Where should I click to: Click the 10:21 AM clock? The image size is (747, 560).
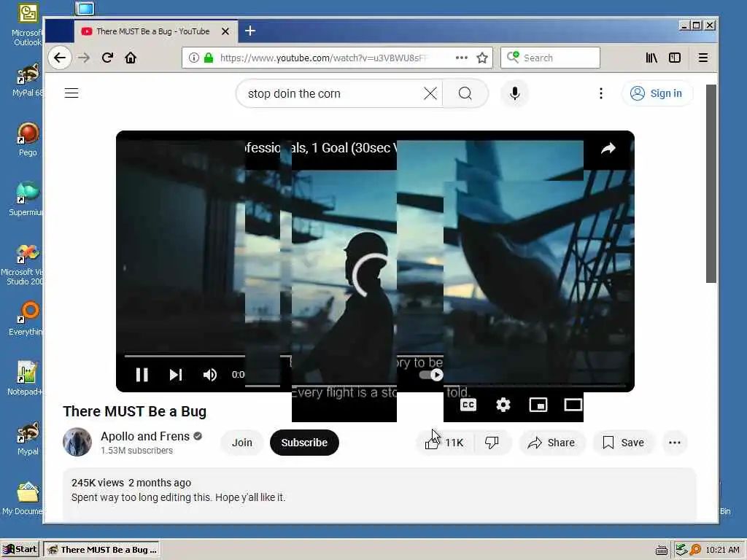[x=722, y=550]
